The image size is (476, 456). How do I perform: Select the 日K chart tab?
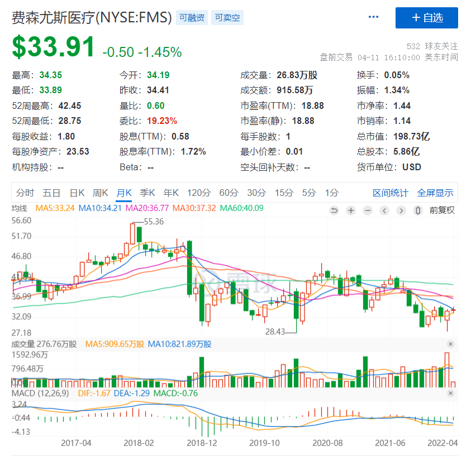[77, 193]
